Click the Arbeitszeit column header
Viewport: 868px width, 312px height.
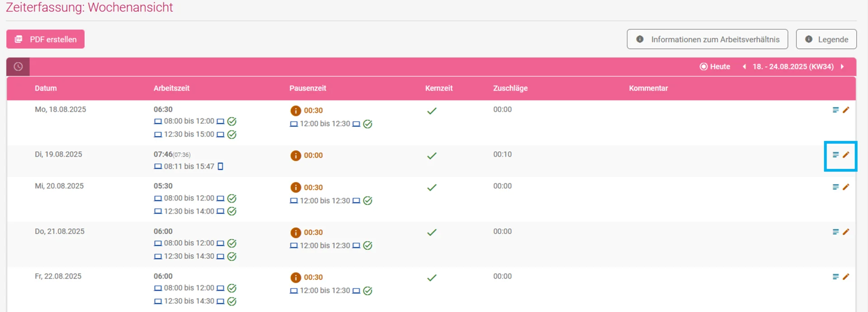click(x=171, y=88)
